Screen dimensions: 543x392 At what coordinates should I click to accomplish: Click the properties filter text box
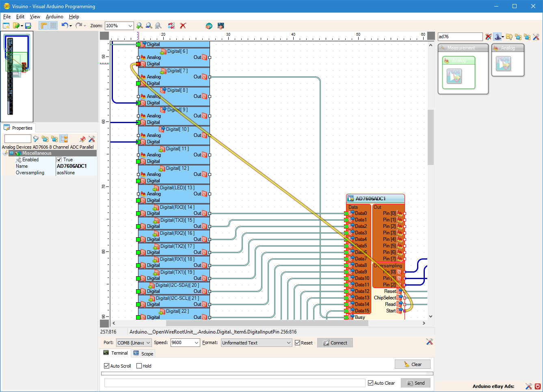(17, 139)
